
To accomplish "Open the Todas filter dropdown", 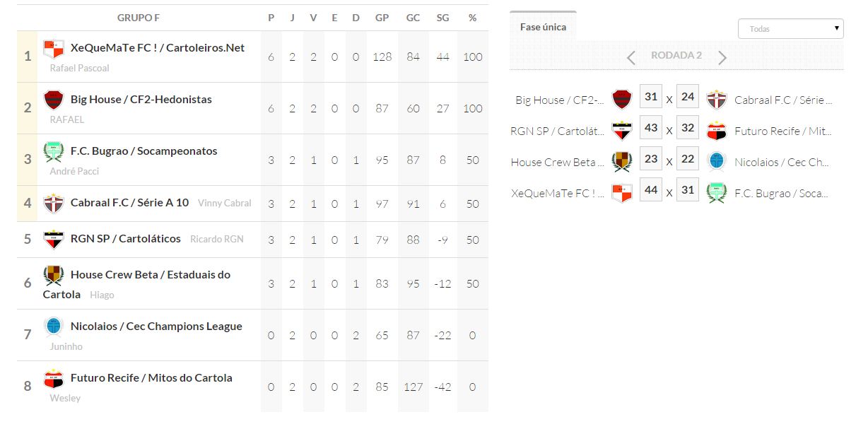I will click(790, 29).
